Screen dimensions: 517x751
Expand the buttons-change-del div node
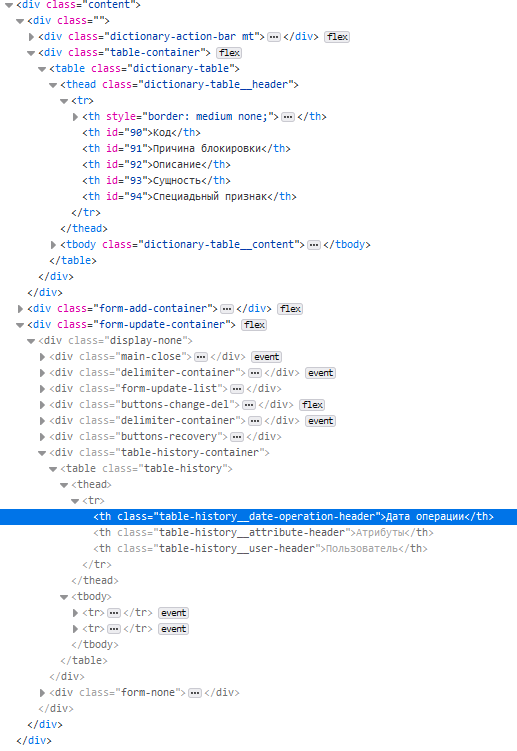pyautogui.click(x=42, y=405)
